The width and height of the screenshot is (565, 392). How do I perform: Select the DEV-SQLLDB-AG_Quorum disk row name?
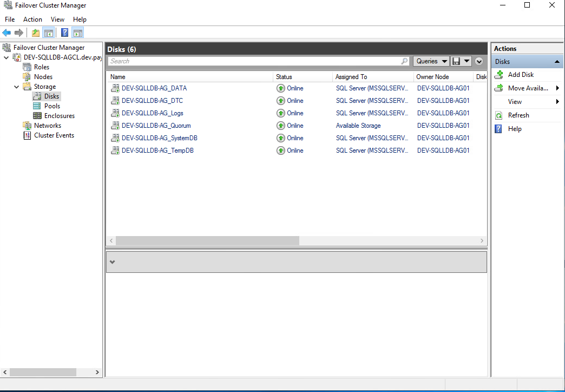tap(156, 126)
